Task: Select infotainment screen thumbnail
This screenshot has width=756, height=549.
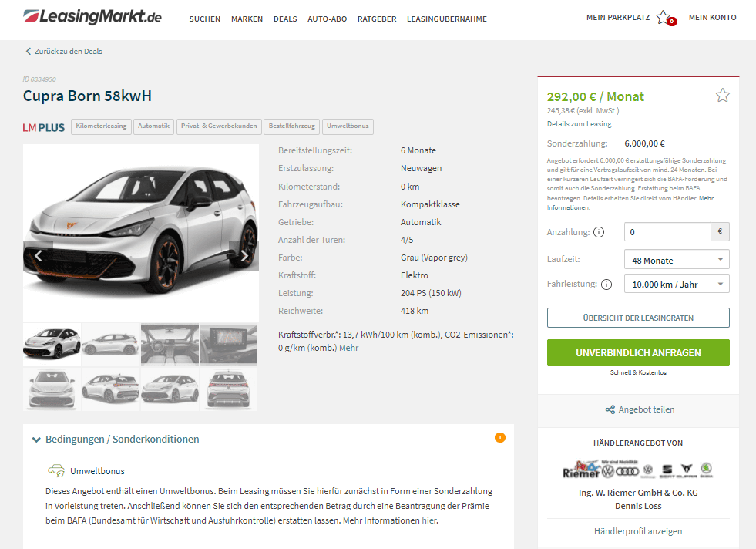Action: (x=229, y=345)
